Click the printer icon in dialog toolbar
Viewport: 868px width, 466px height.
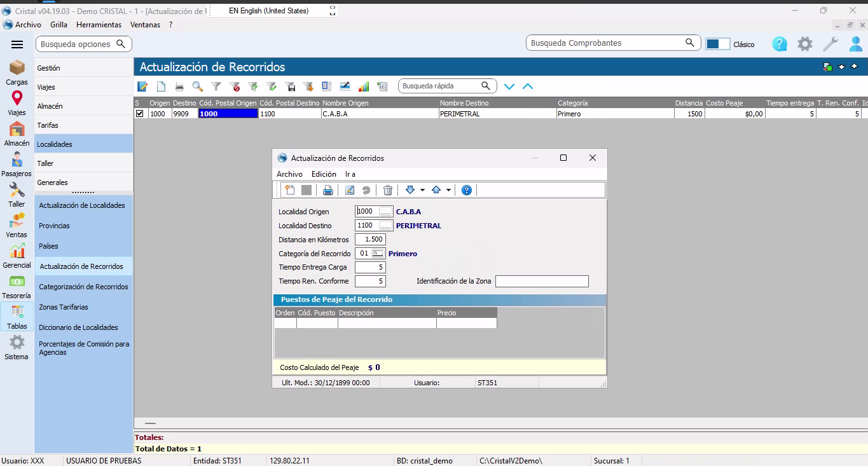coord(328,190)
